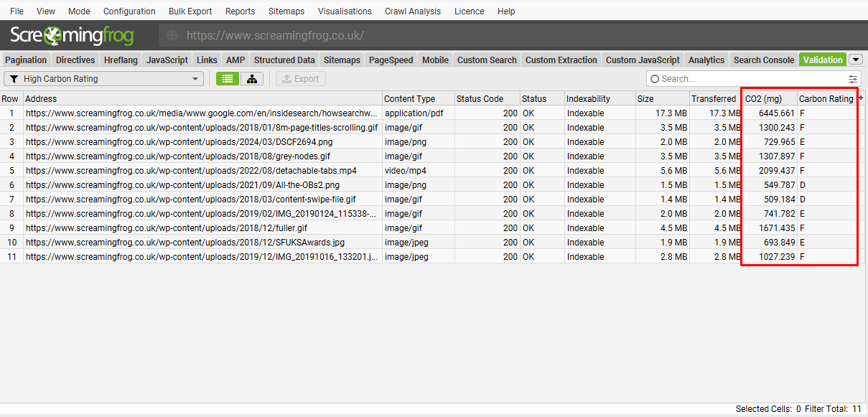
Task: Click the Export button
Action: (301, 79)
